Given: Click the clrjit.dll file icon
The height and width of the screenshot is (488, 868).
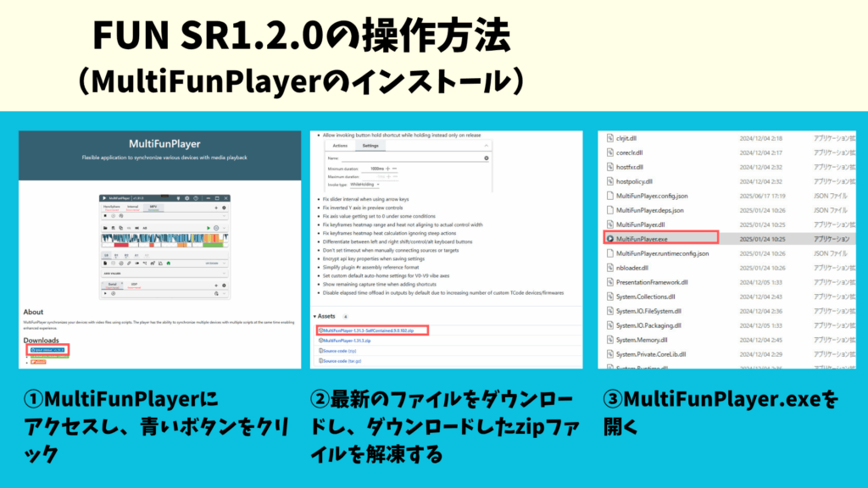Looking at the screenshot, I should (x=609, y=137).
